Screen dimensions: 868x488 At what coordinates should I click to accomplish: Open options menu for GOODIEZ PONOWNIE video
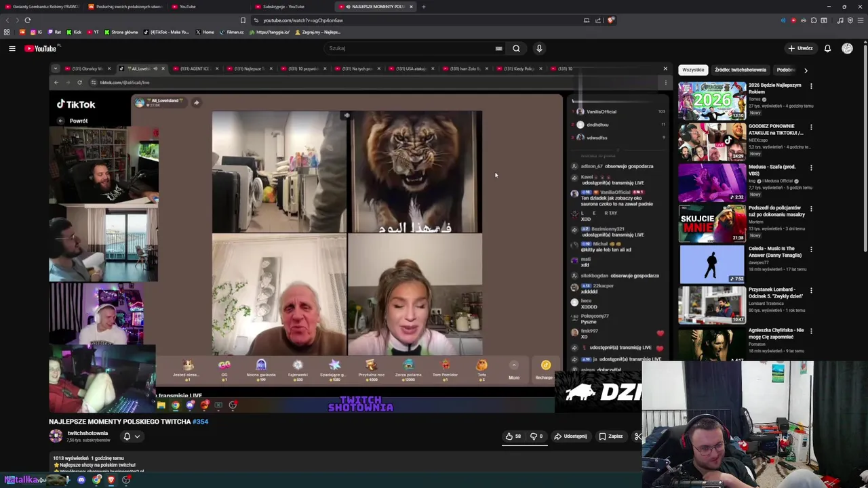pos(811,127)
